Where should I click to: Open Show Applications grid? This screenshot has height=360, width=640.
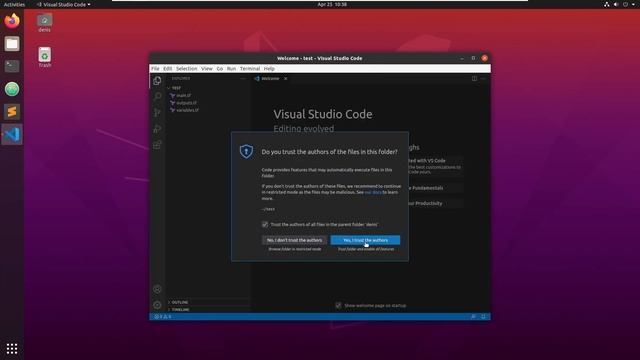pos(12,348)
